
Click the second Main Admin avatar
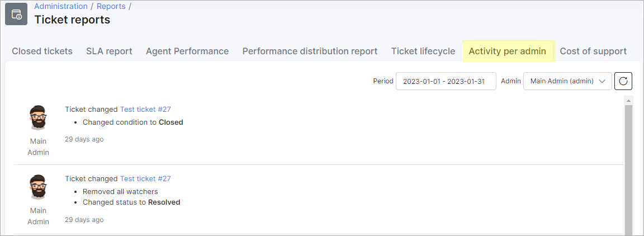[38, 187]
